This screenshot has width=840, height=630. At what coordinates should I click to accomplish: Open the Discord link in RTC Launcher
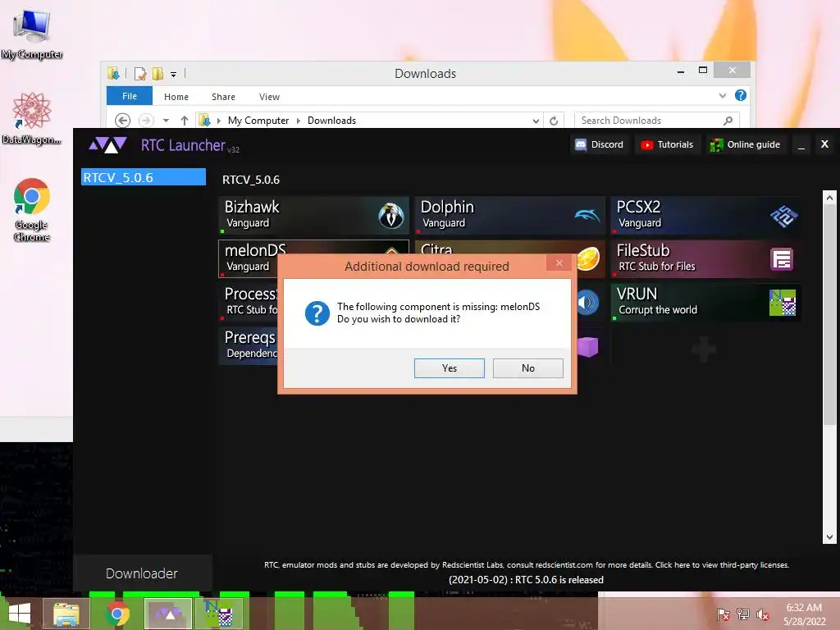(599, 144)
